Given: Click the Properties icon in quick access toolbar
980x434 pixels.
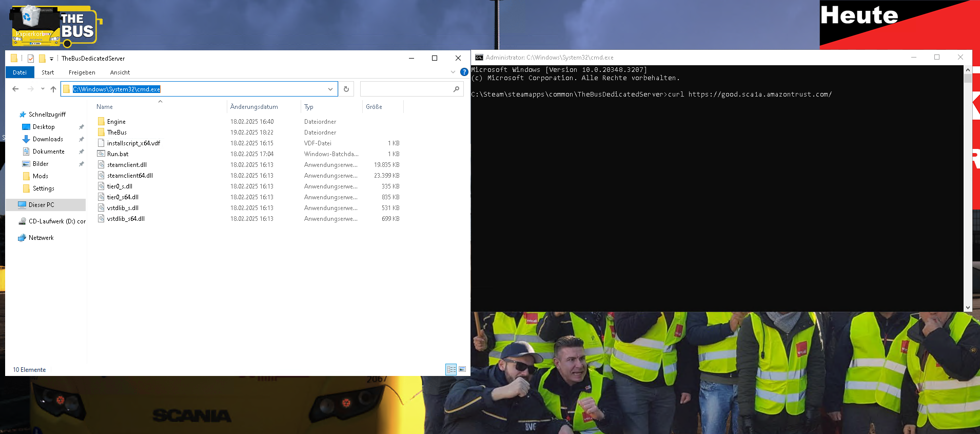Looking at the screenshot, I should (x=31, y=59).
